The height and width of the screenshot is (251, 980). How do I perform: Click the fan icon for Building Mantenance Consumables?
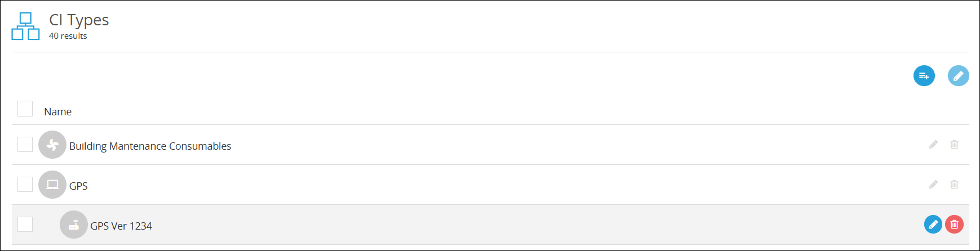(52, 145)
